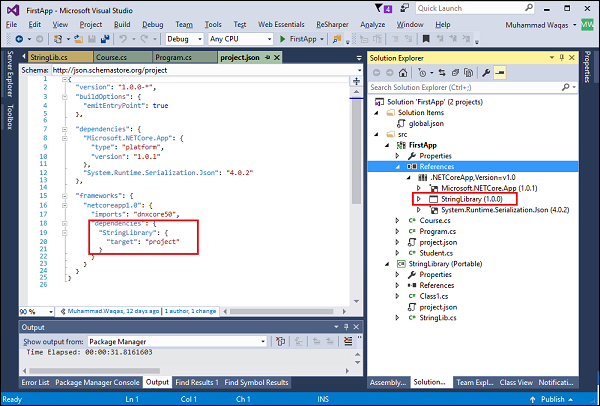Switch to the Course.cs editor tab
Viewport: 600px width, 406px height.
click(123, 58)
